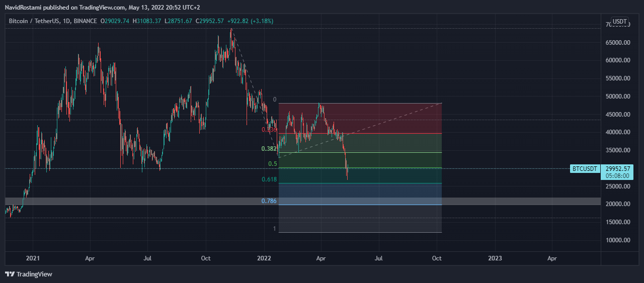Click the Fibonacci 0 level label
644x283 pixels.
pyautogui.click(x=275, y=100)
